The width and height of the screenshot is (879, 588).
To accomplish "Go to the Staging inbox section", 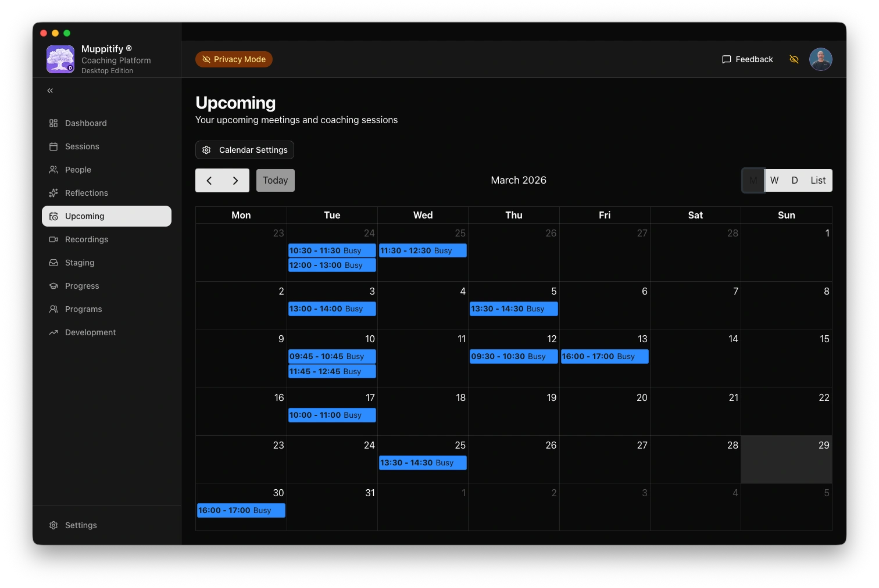I will point(79,263).
